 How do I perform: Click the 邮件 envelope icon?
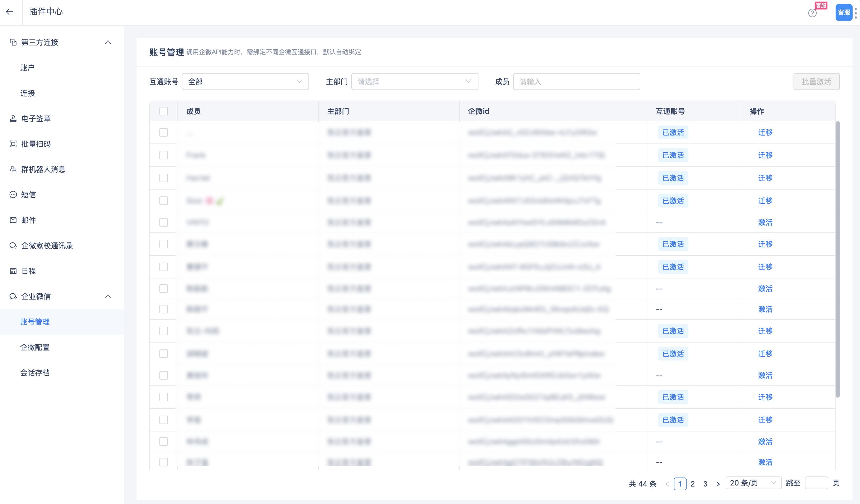pos(13,220)
